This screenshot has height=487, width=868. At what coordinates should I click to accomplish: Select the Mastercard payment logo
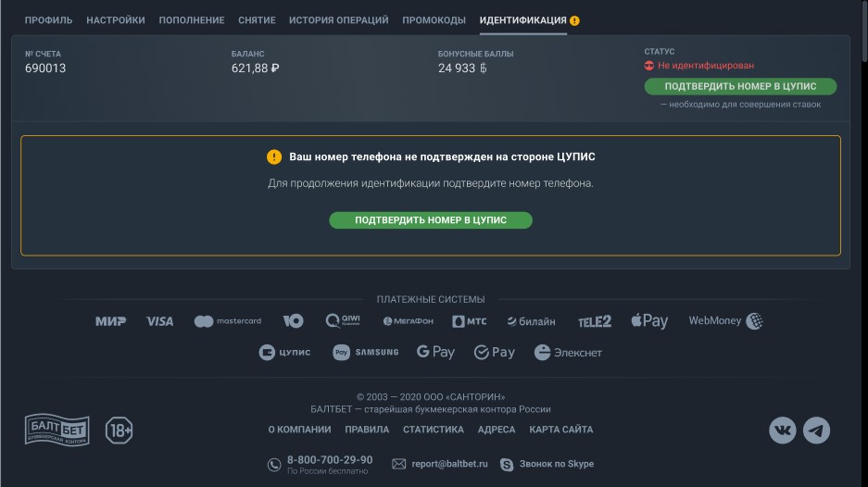tap(228, 321)
